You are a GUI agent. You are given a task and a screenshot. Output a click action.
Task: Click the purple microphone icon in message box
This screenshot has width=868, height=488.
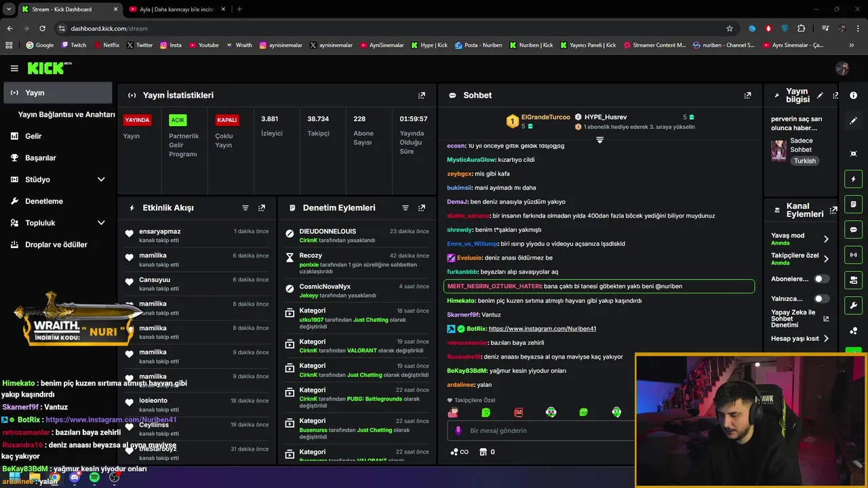pos(458,430)
